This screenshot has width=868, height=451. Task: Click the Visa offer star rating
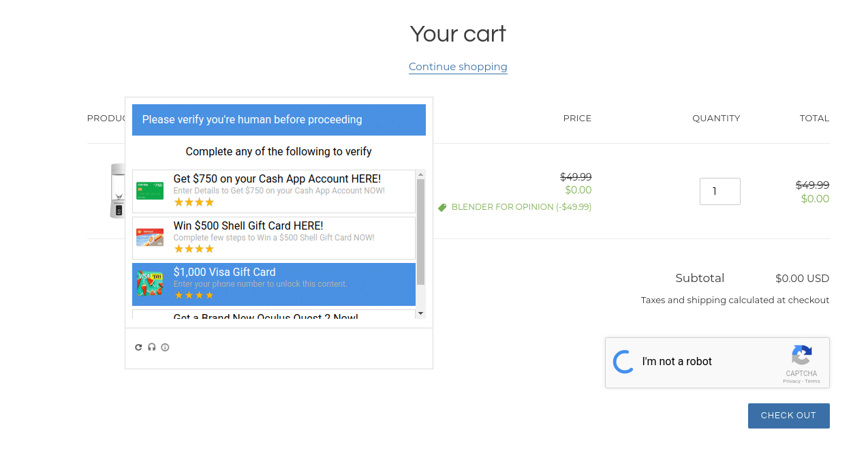pyautogui.click(x=193, y=295)
